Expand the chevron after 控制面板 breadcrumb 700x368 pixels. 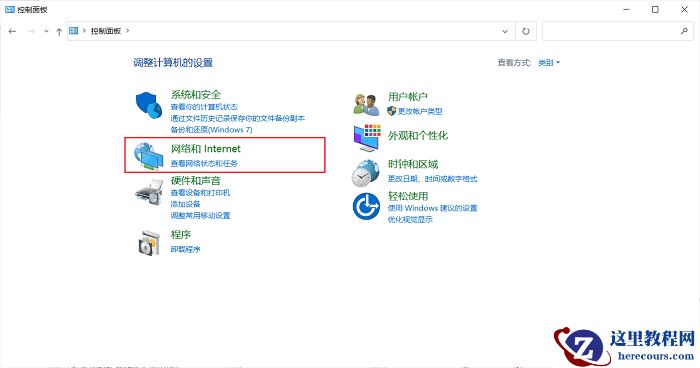tap(127, 31)
